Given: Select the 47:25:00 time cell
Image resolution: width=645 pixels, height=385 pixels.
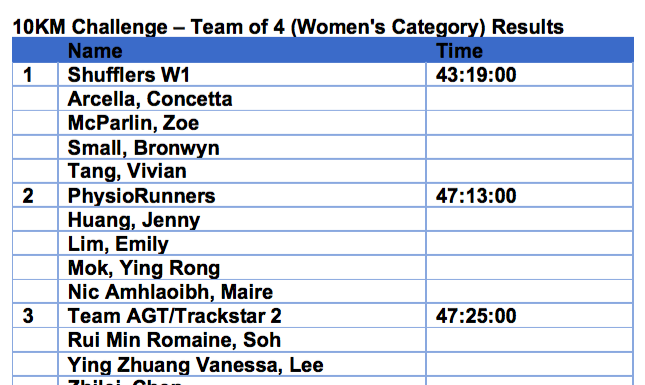Looking at the screenshot, I should tap(529, 316).
